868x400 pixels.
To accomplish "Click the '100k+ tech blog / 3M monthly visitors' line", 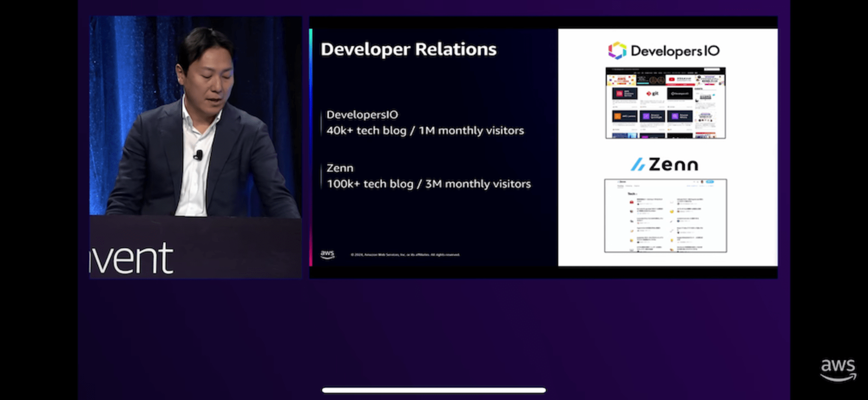I will pos(429,184).
